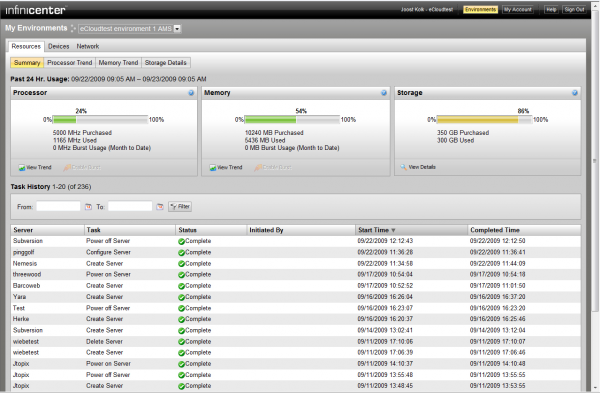Click the Storage usage progress bar
Image resolution: width=600 pixels, height=393 pixels.
click(x=484, y=120)
